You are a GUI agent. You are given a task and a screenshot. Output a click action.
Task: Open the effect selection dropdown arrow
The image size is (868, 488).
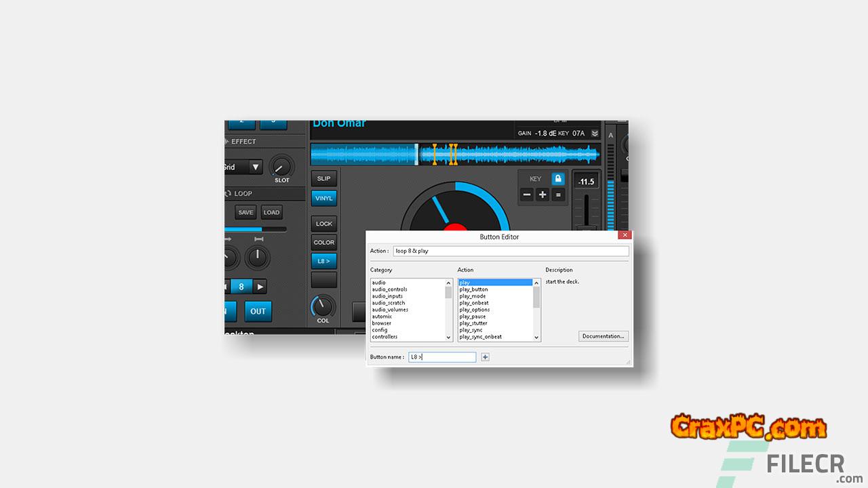point(256,167)
